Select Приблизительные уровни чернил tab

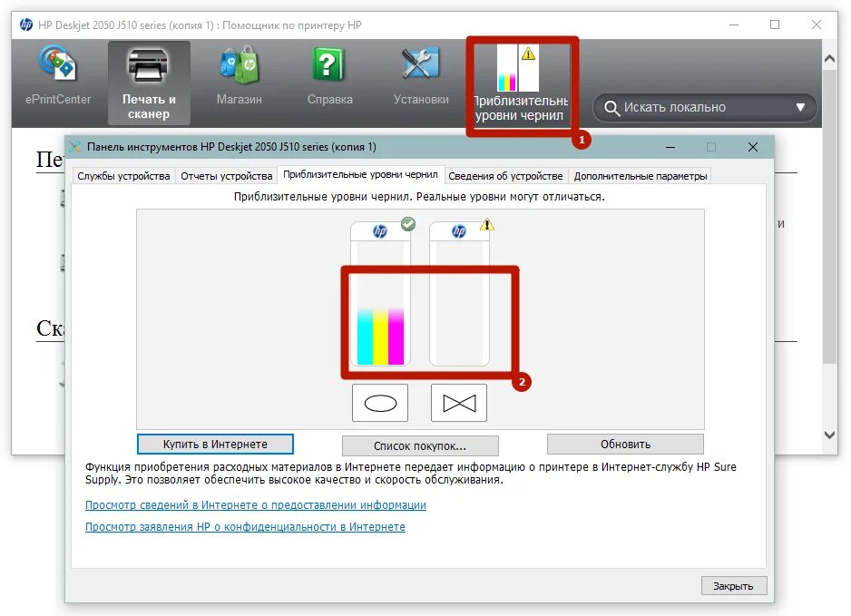pos(360,174)
